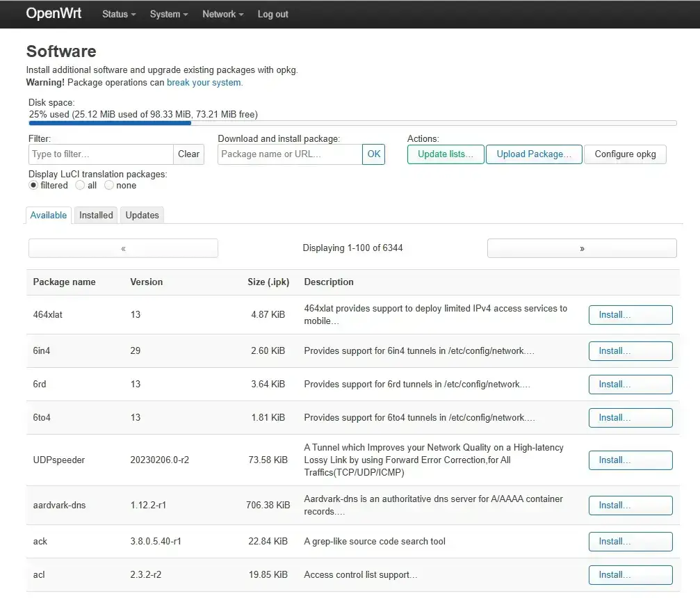This screenshot has height=598, width=700.
Task: Go to next page of packages
Action: click(x=581, y=248)
